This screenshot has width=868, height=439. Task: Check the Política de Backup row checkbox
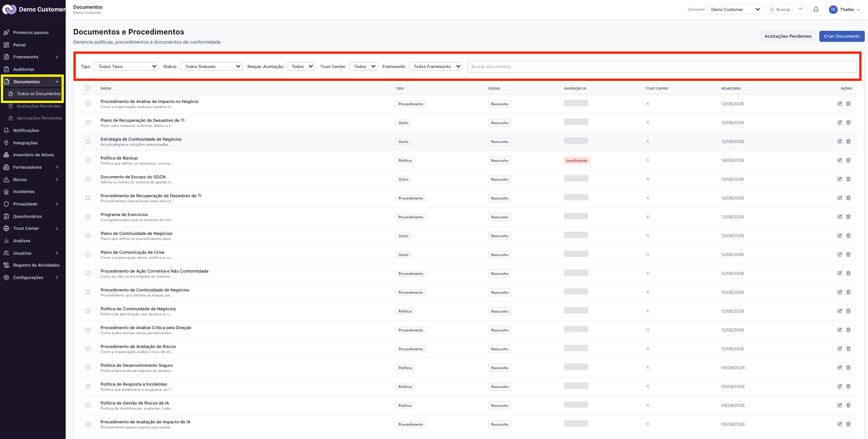click(x=88, y=160)
